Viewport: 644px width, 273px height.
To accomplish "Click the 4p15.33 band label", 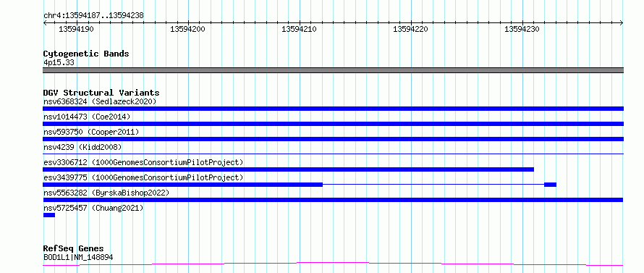I will click(59, 63).
